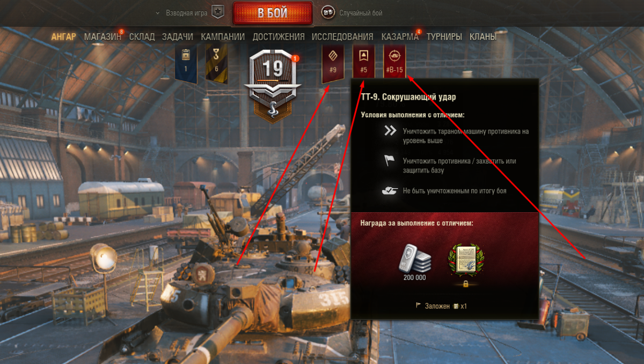Switch to ЗАДАЧИ section
Viewport: 644px width, 364px height.
177,37
